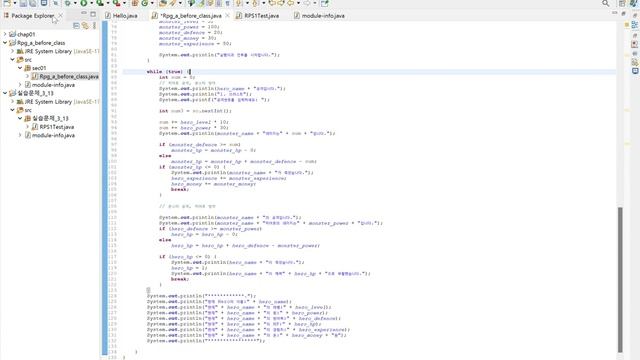Screen dimensions: 640x360
Task: Click the New Java Class green icon
Action: pyautogui.click(x=144, y=3)
